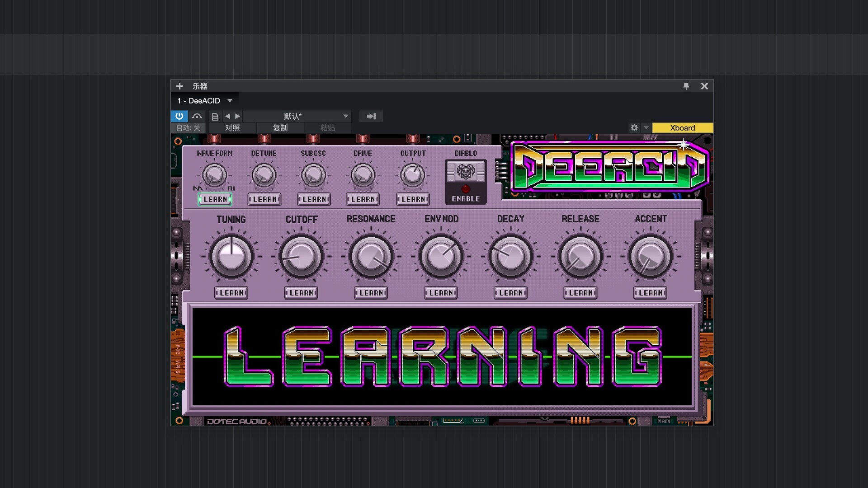Turn the ENV MOD knob
This screenshot has height=488, width=868.
[441, 256]
